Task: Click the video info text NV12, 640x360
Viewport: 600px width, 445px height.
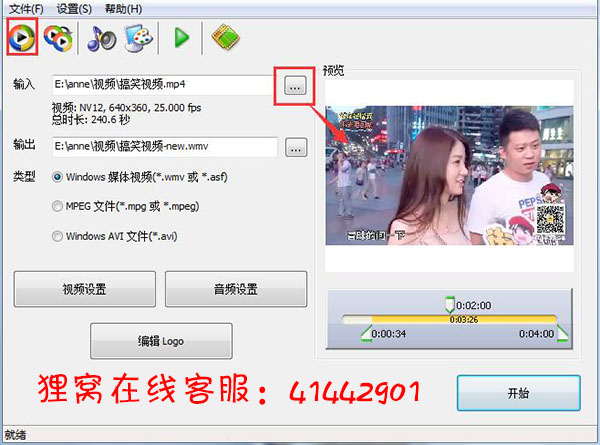Action: coord(127,108)
